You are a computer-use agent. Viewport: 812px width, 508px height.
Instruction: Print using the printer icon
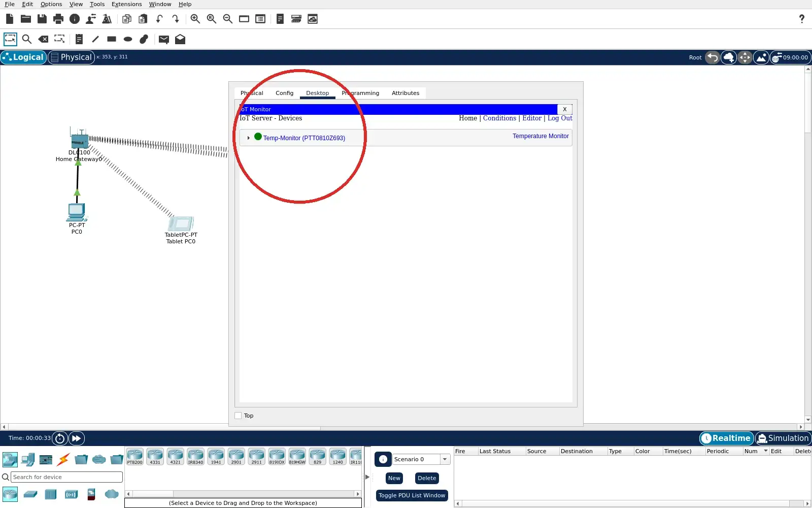58,19
